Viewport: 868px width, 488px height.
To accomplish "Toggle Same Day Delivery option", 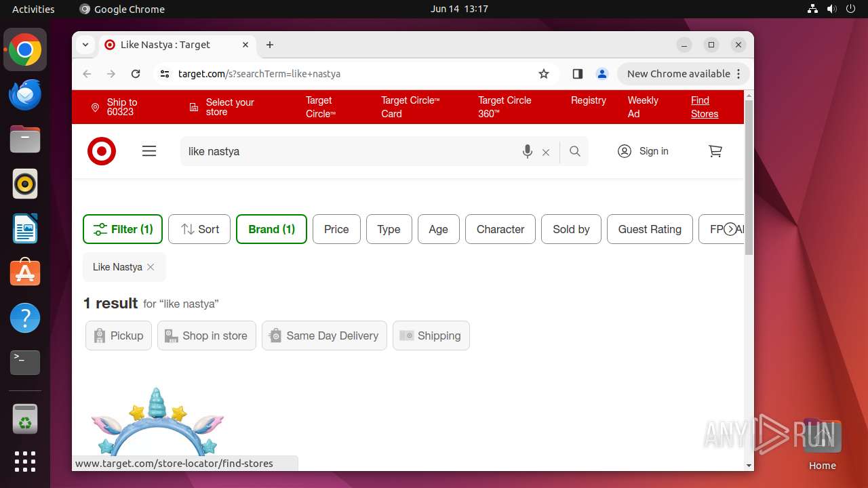I will point(324,335).
